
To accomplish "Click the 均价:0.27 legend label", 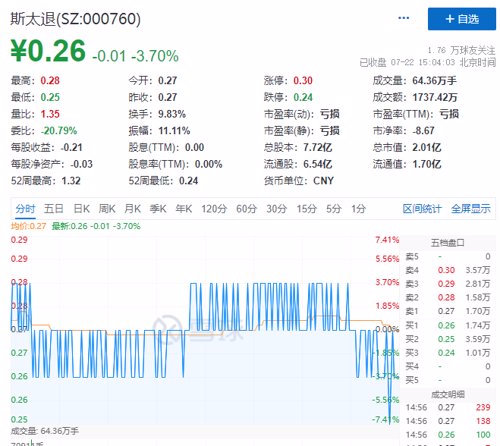I will 28,226.
